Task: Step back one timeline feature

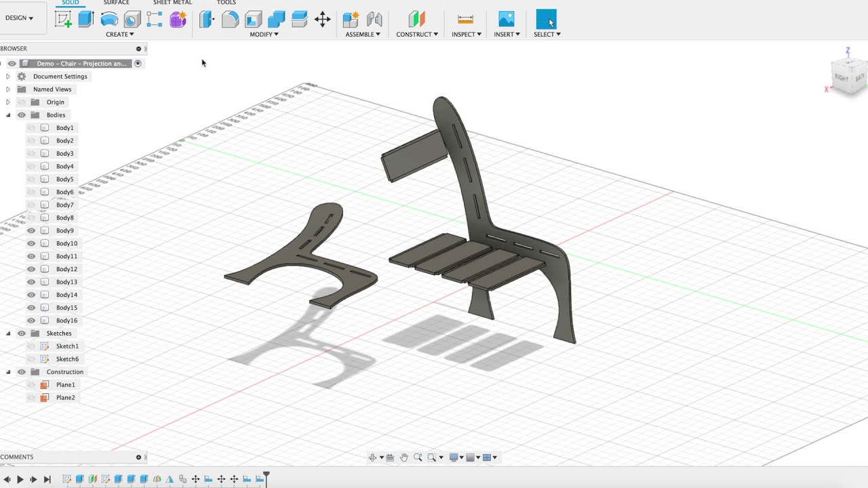Action: [x=7, y=480]
